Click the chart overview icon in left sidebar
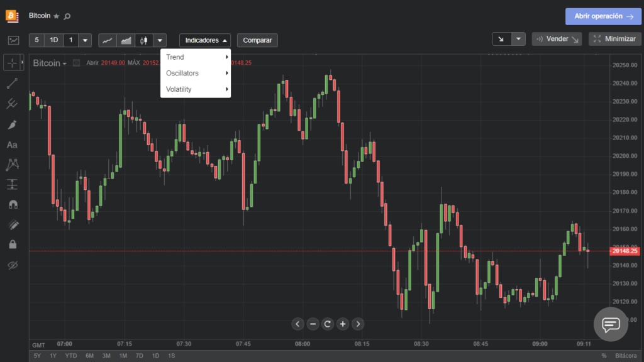The width and height of the screenshot is (644, 362). 13,40
